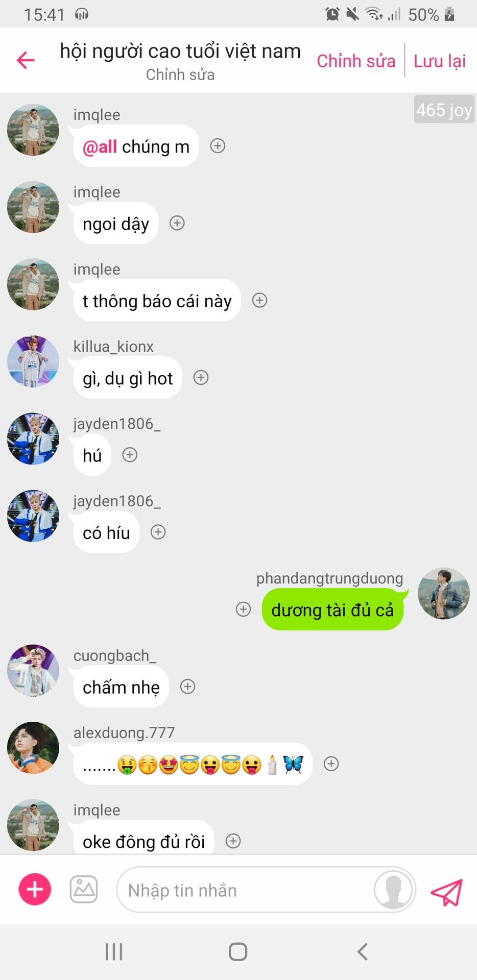Tap the plus icon beside "ngoi dậy"
477x980 pixels.
click(x=177, y=223)
